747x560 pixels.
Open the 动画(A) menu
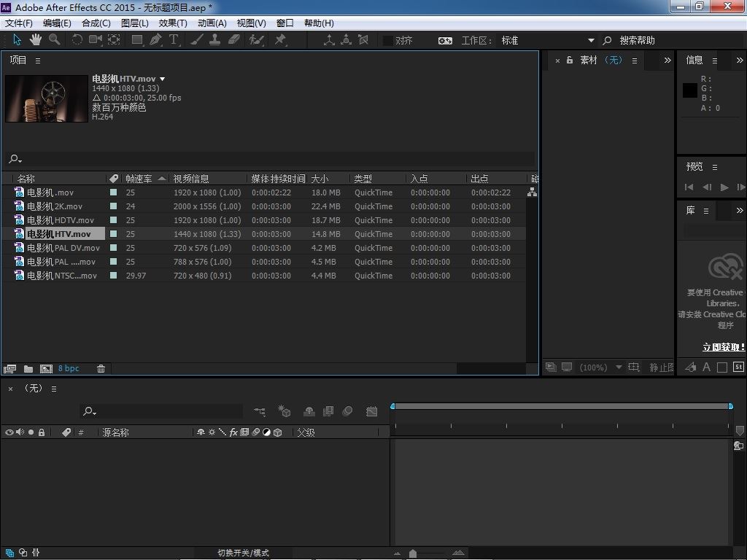click(x=212, y=23)
